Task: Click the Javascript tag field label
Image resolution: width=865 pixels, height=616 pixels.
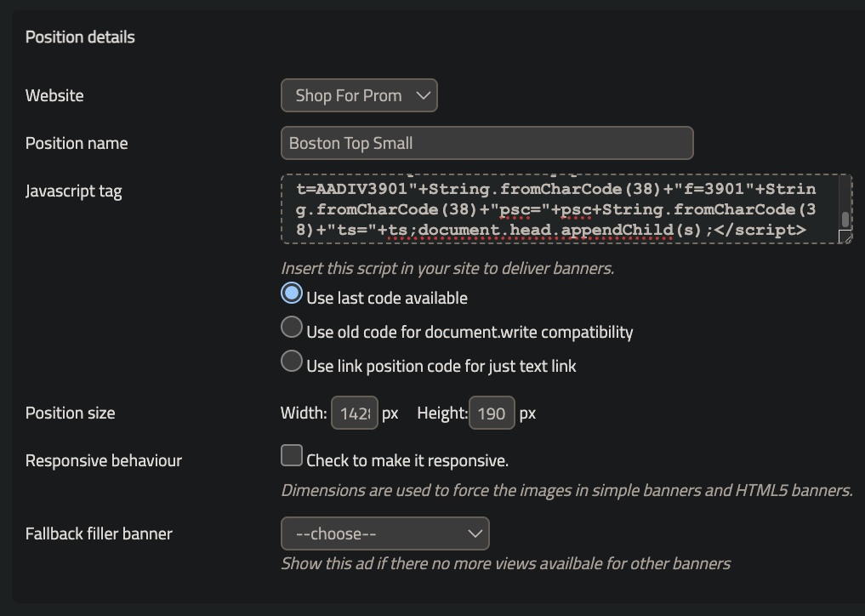Action: [x=73, y=191]
